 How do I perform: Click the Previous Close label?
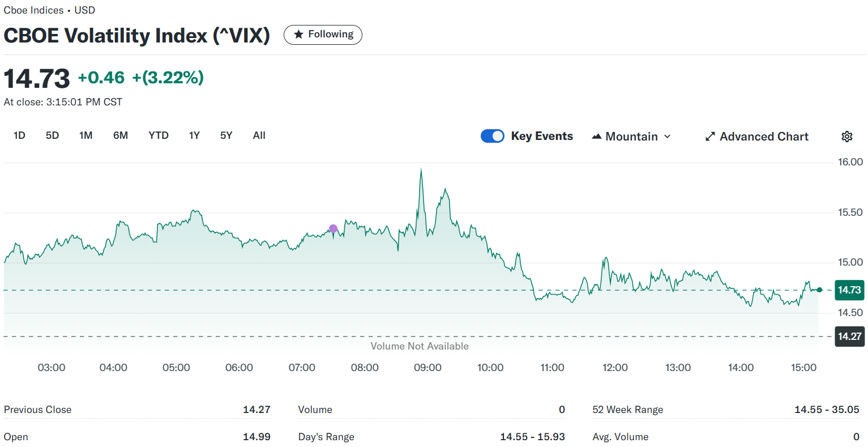point(37,410)
